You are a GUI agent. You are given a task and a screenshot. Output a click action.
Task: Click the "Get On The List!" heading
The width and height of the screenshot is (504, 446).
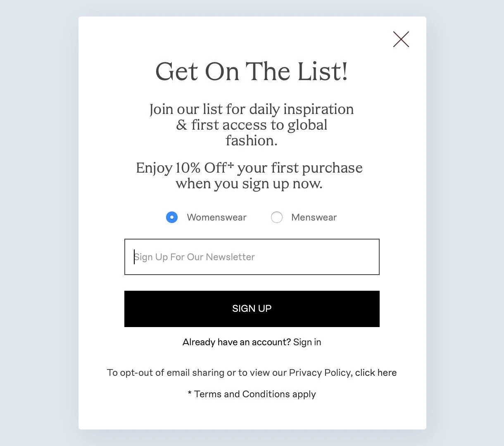pyautogui.click(x=252, y=71)
